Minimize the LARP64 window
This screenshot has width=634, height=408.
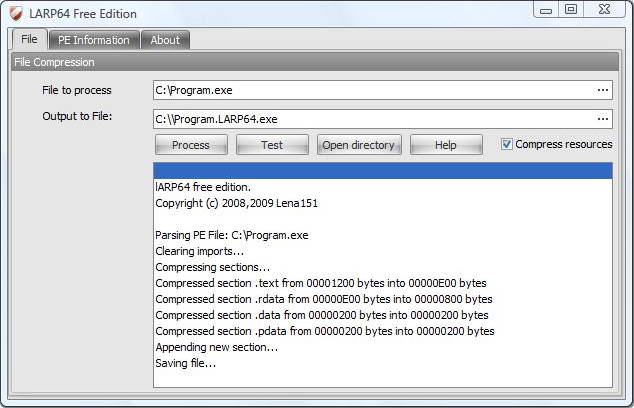[x=546, y=10]
